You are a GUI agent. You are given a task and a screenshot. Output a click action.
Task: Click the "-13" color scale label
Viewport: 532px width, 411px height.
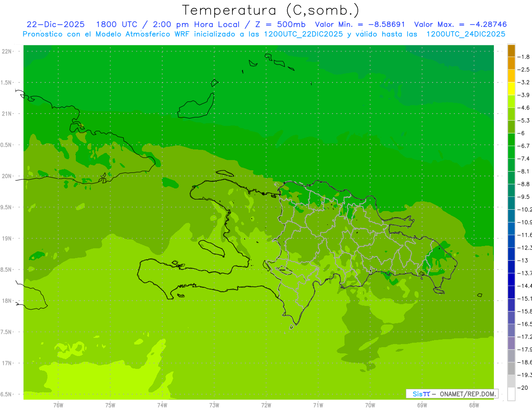point(522,260)
